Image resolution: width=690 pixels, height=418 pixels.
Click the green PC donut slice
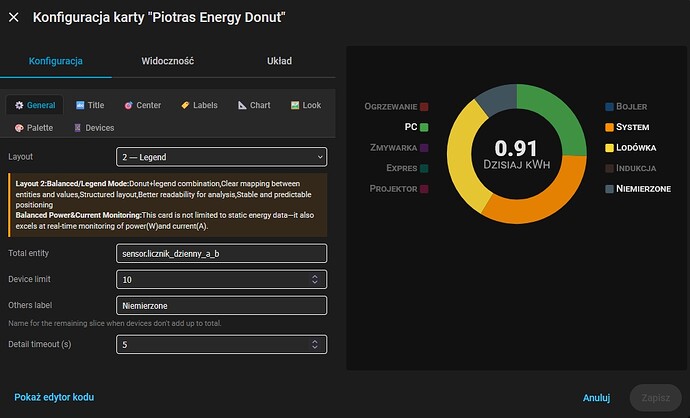[x=560, y=114]
